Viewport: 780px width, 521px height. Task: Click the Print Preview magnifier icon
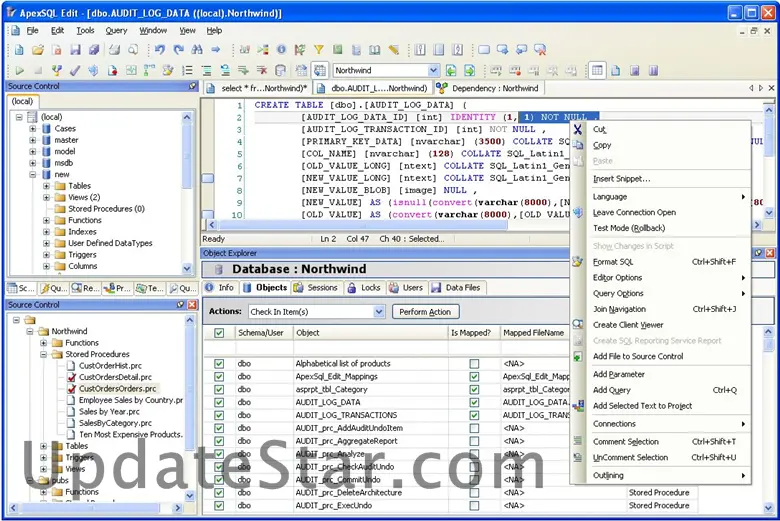(133, 50)
